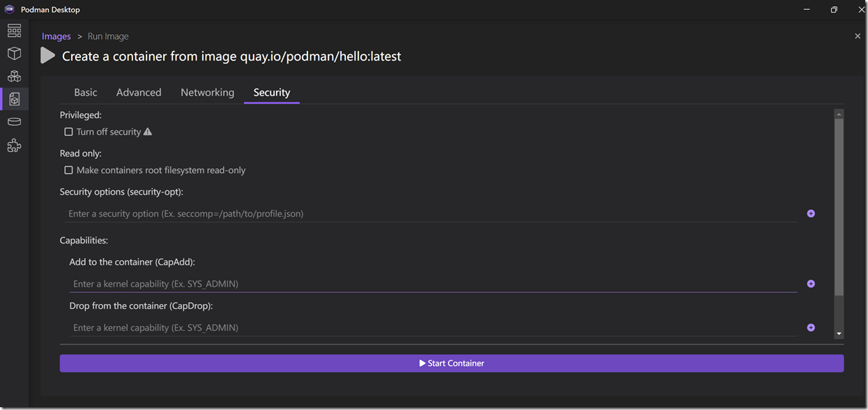Click the plus icon for security options
This screenshot has width=868, height=410.
pyautogui.click(x=811, y=213)
